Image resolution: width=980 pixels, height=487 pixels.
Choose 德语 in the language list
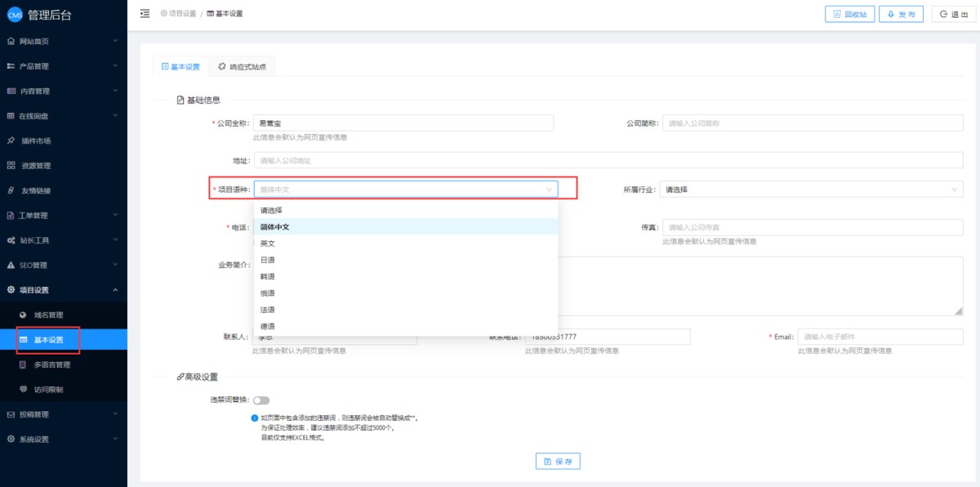(x=406, y=326)
